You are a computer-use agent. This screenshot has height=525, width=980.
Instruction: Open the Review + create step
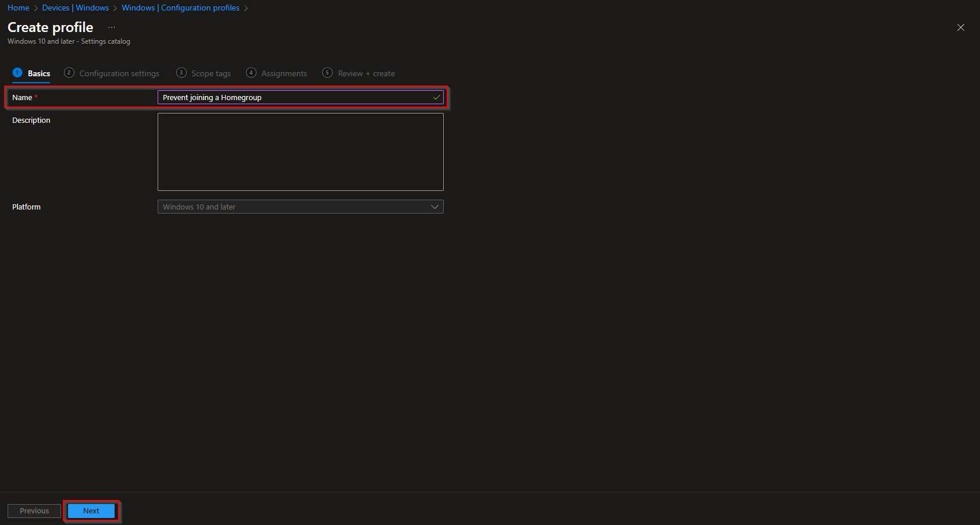click(x=366, y=73)
